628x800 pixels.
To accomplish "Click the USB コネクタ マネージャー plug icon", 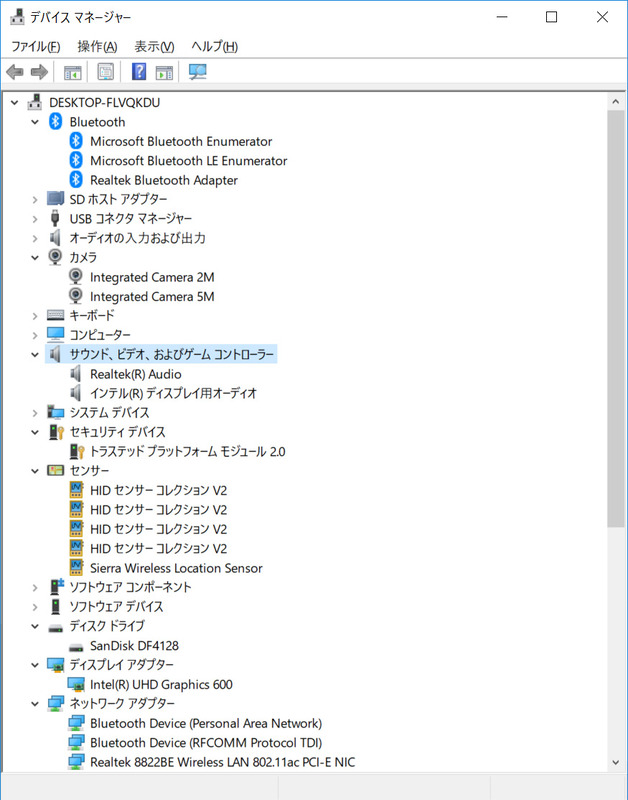I will (55, 218).
